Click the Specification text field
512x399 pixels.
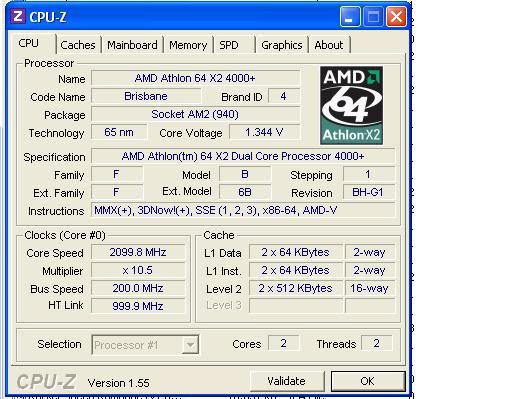pyautogui.click(x=243, y=156)
